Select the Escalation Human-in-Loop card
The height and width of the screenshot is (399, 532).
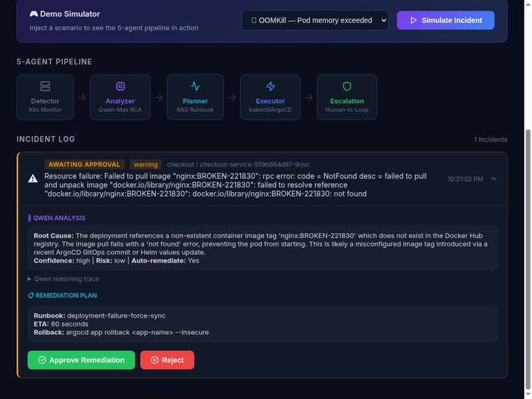[x=347, y=97]
